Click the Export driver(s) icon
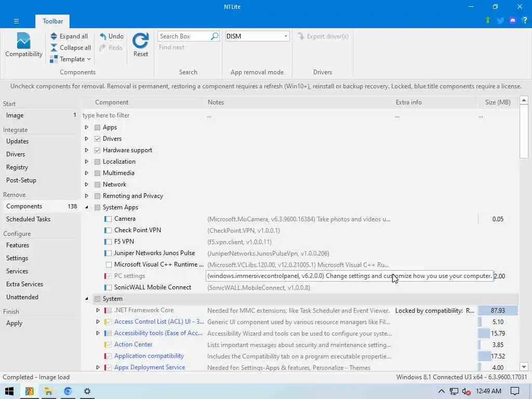 301,36
